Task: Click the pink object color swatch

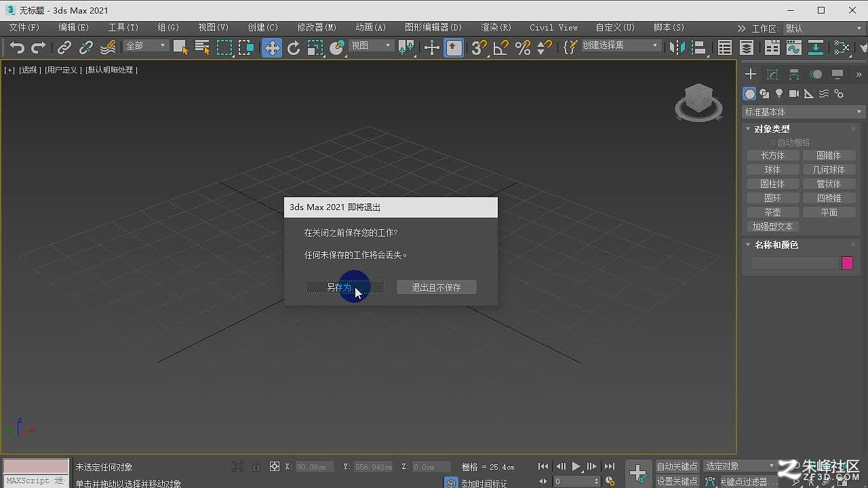Action: coord(847,263)
